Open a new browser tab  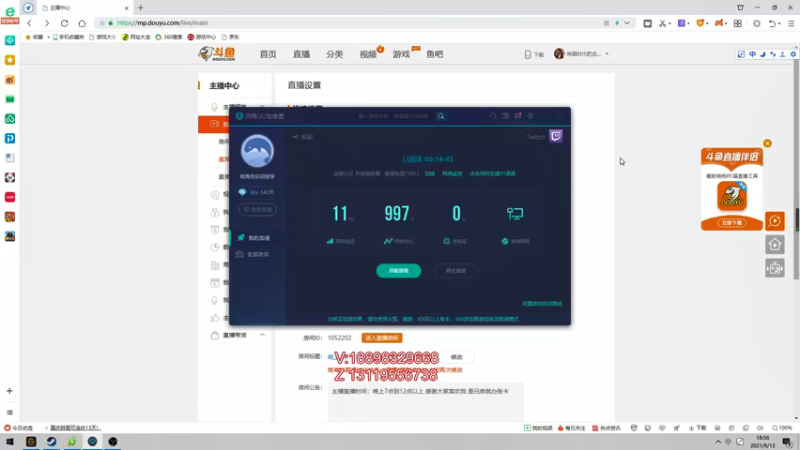click(140, 8)
